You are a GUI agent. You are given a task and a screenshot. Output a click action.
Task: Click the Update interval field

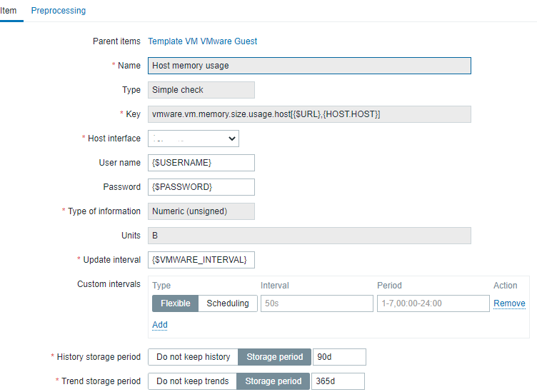pyautogui.click(x=201, y=260)
